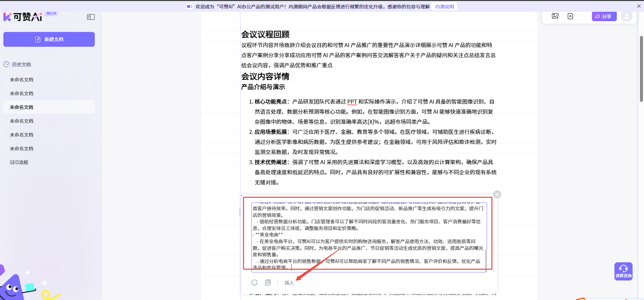Share the document with 分享 button
The image size is (644, 300).
604,16
